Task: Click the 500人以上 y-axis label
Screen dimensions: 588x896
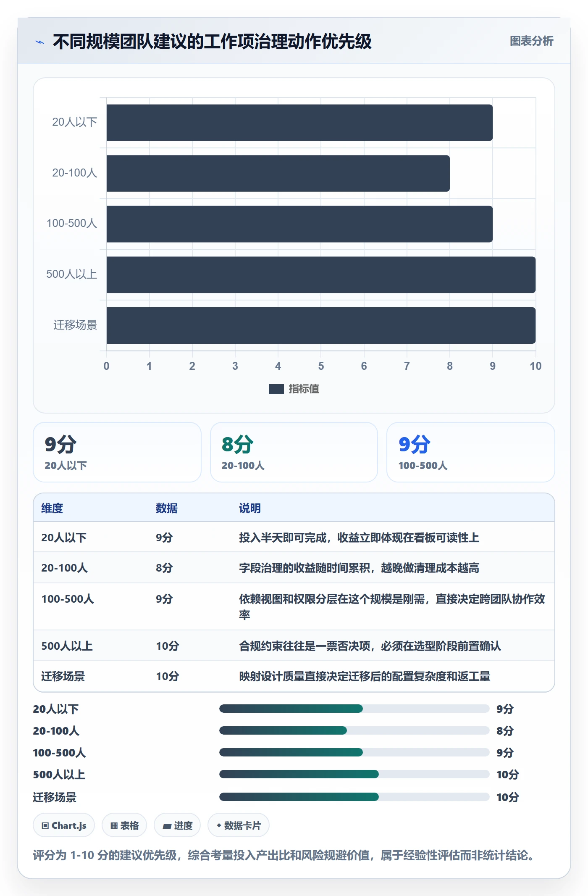Action: [x=71, y=274]
